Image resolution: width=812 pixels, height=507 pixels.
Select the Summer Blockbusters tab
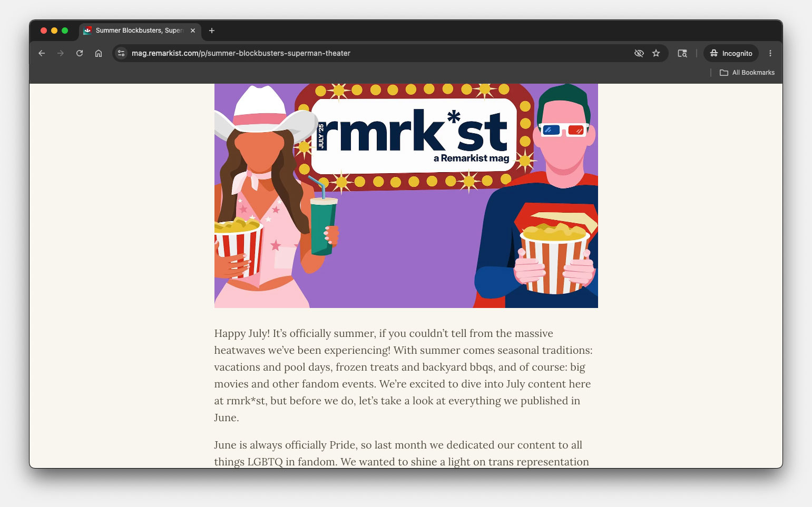[140, 31]
